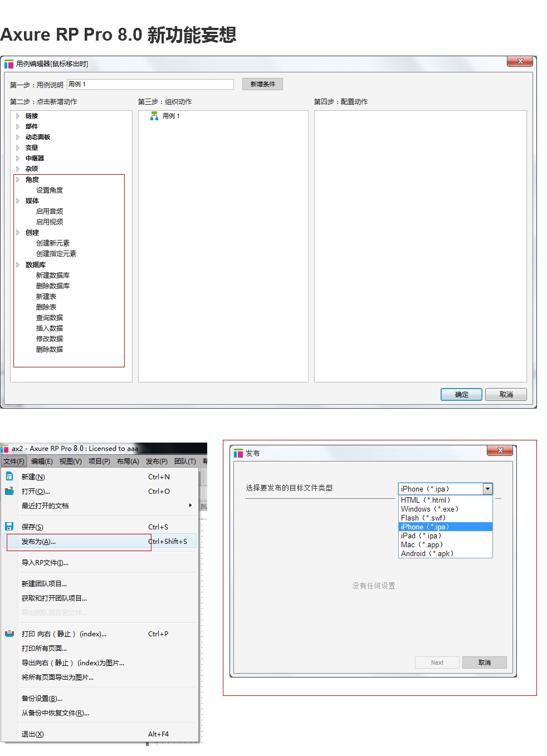Click the 用例说明 name input field
This screenshot has height=756, width=547.
coord(150,84)
